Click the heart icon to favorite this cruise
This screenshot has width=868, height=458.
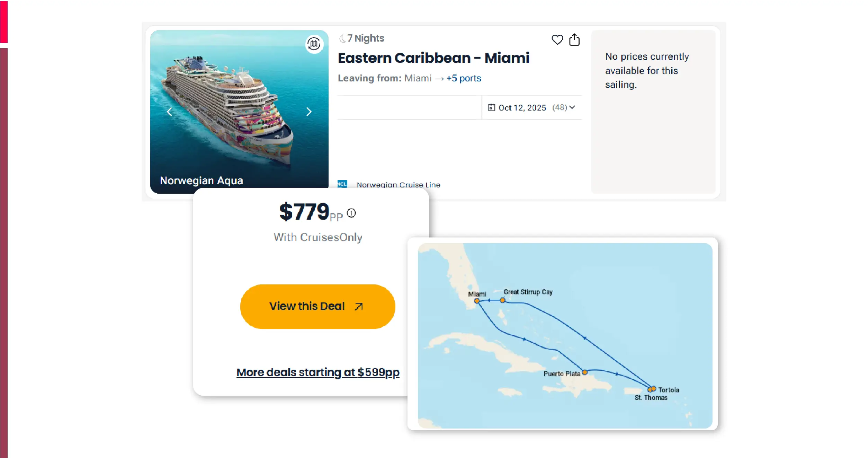click(x=557, y=40)
